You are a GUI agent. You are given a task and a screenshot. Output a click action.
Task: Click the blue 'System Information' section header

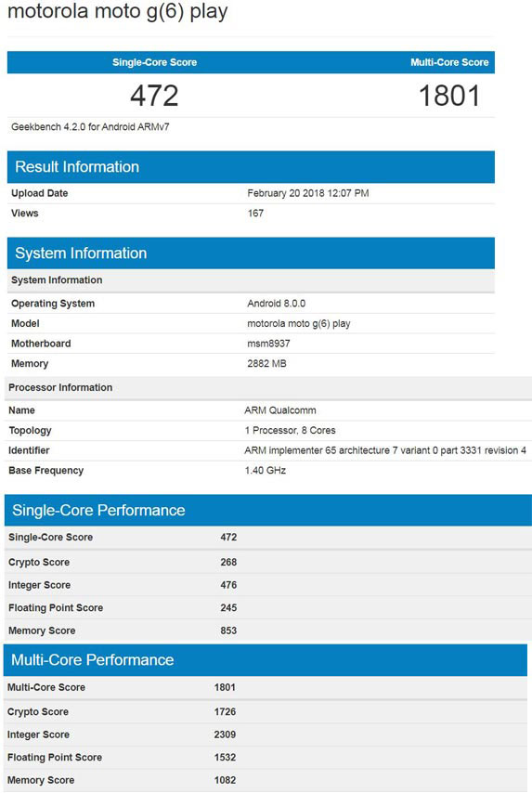(x=251, y=253)
